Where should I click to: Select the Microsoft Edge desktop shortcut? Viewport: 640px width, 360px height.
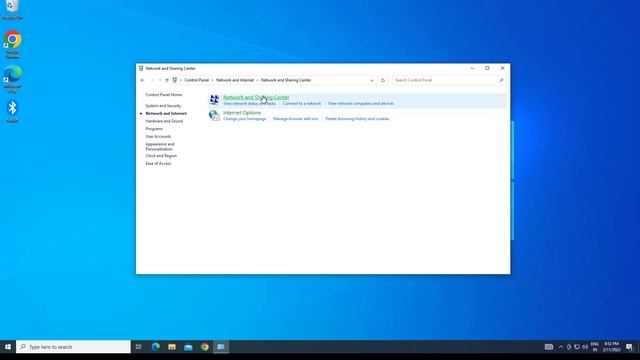click(x=12, y=79)
